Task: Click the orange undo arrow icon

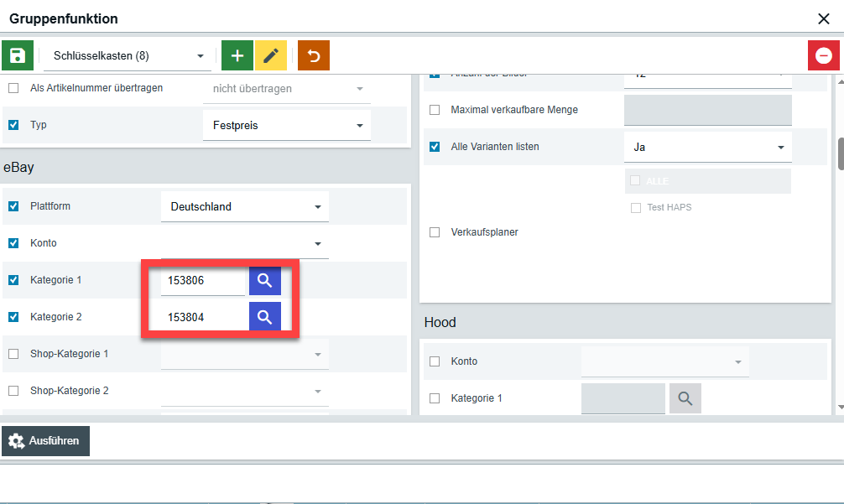Action: coord(314,55)
